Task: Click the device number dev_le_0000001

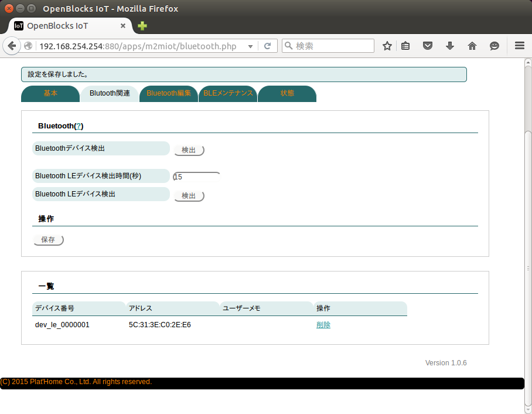Action: pos(62,325)
